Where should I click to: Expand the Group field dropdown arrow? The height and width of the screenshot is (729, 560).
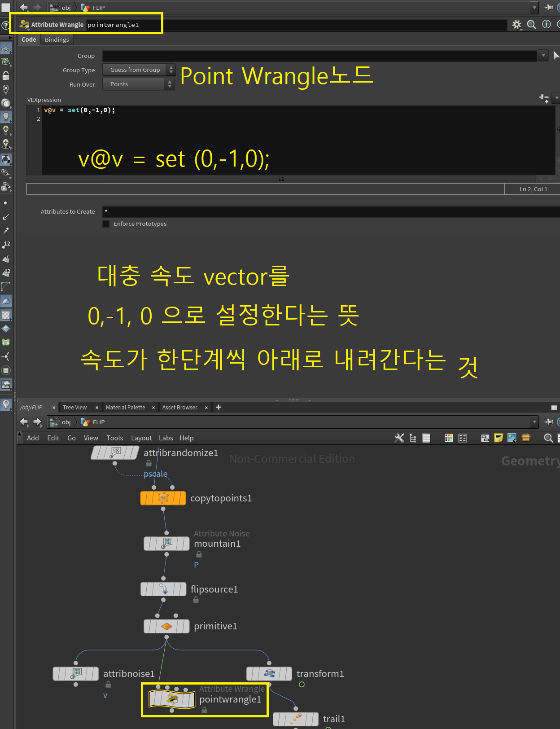pyautogui.click(x=543, y=56)
